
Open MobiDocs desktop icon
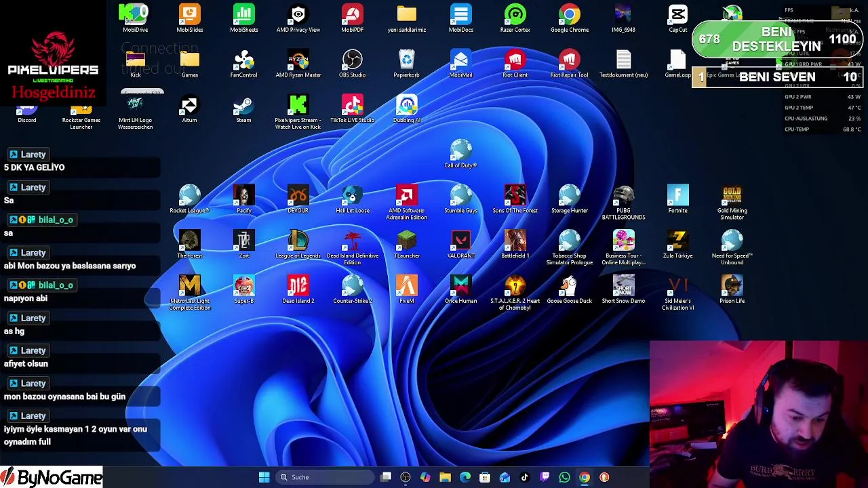(x=460, y=18)
